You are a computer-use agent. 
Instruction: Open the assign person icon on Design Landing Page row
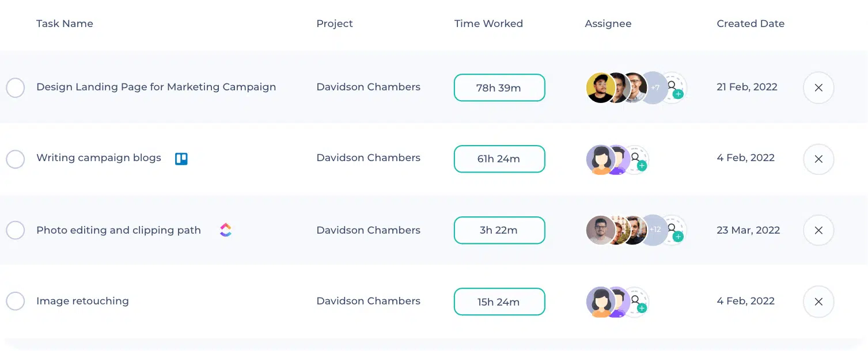(x=673, y=85)
